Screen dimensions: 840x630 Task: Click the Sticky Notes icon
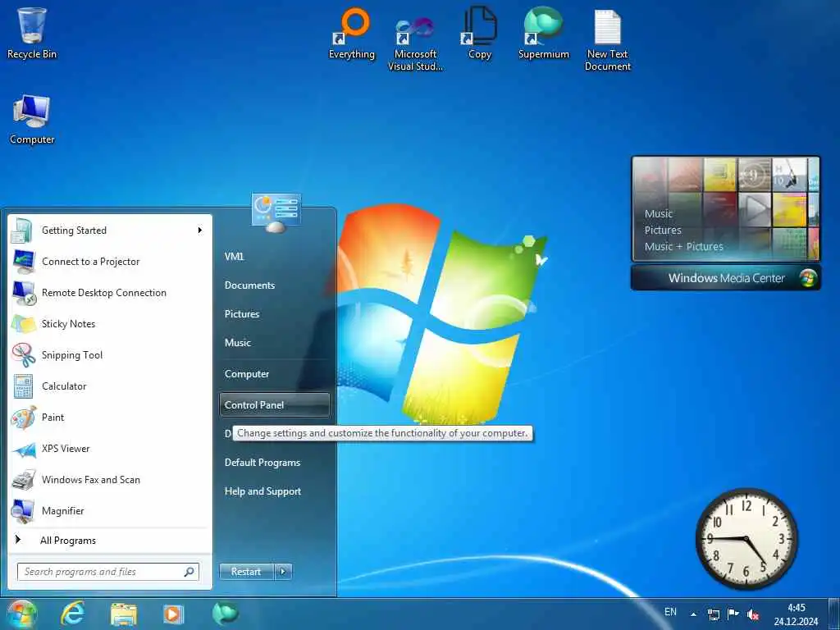[24, 324]
